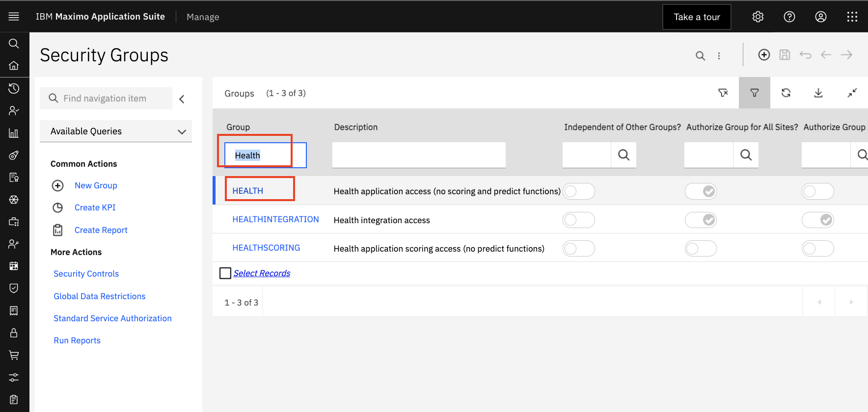The width and height of the screenshot is (868, 412).
Task: Open the shield sidebar icon
Action: coord(14,288)
